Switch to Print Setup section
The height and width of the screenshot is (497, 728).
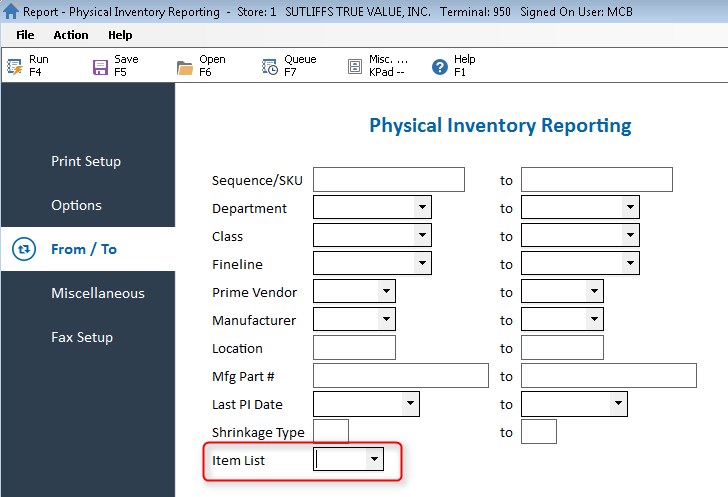click(86, 161)
